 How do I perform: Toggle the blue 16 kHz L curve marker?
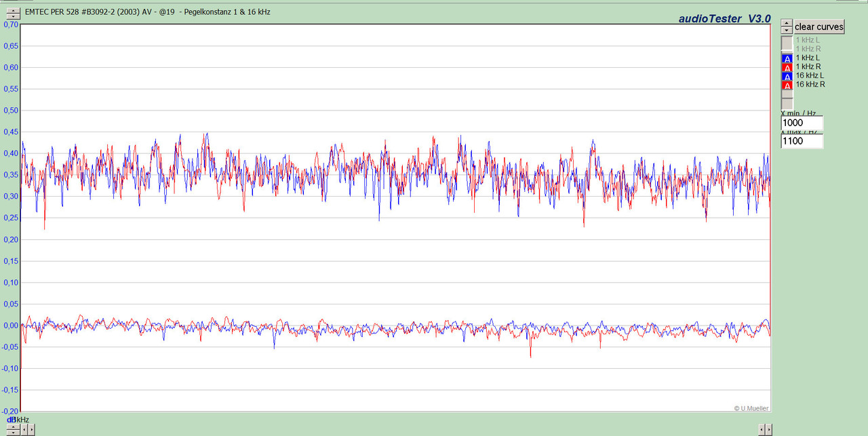787,76
